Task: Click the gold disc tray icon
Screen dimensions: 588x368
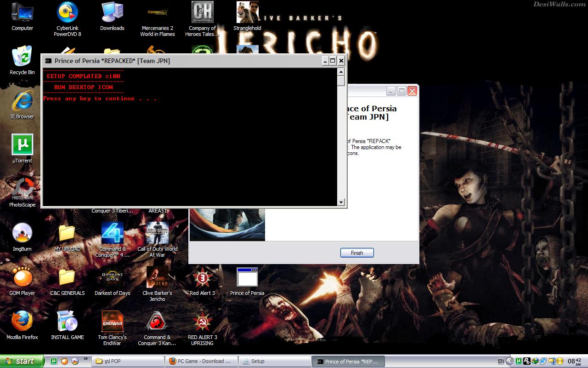Action: [x=559, y=362]
